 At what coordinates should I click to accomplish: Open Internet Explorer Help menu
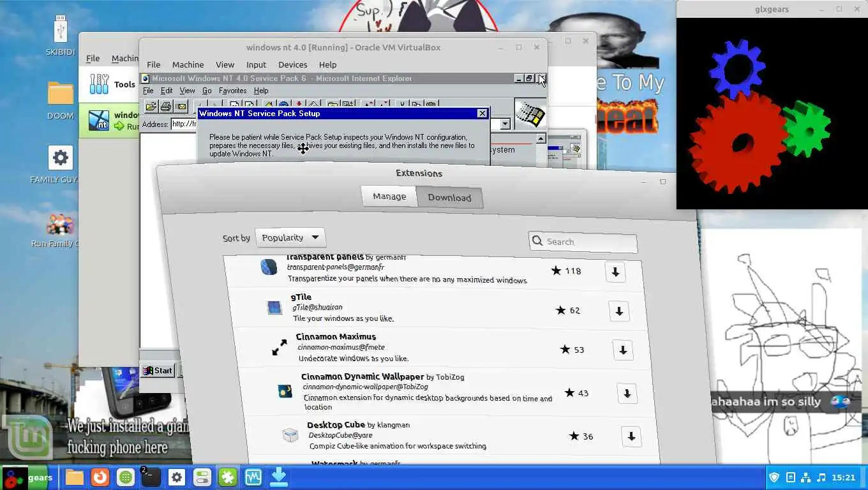261,91
